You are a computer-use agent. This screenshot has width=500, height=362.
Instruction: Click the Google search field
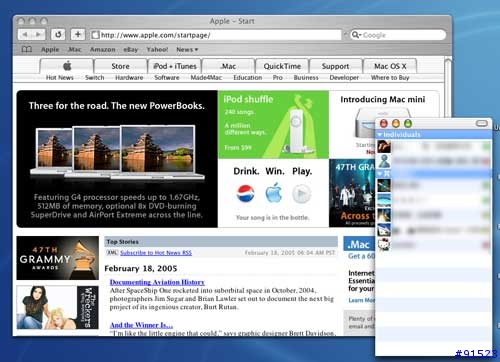point(398,35)
